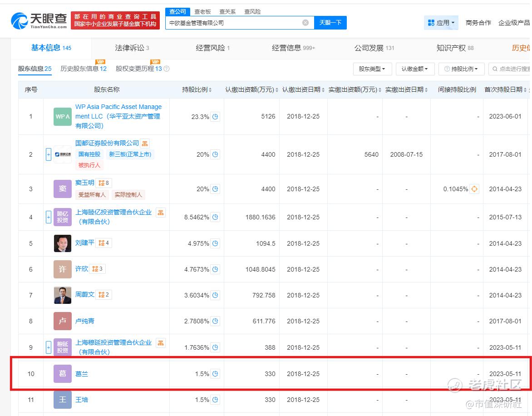Open 窦玉明 related companies badge 8
The height and width of the screenshot is (416, 532).
(104, 183)
